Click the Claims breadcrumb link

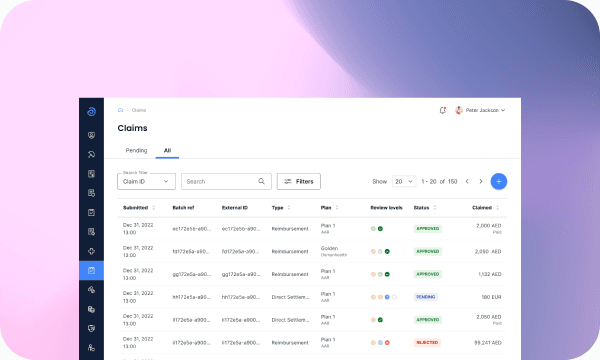point(139,110)
